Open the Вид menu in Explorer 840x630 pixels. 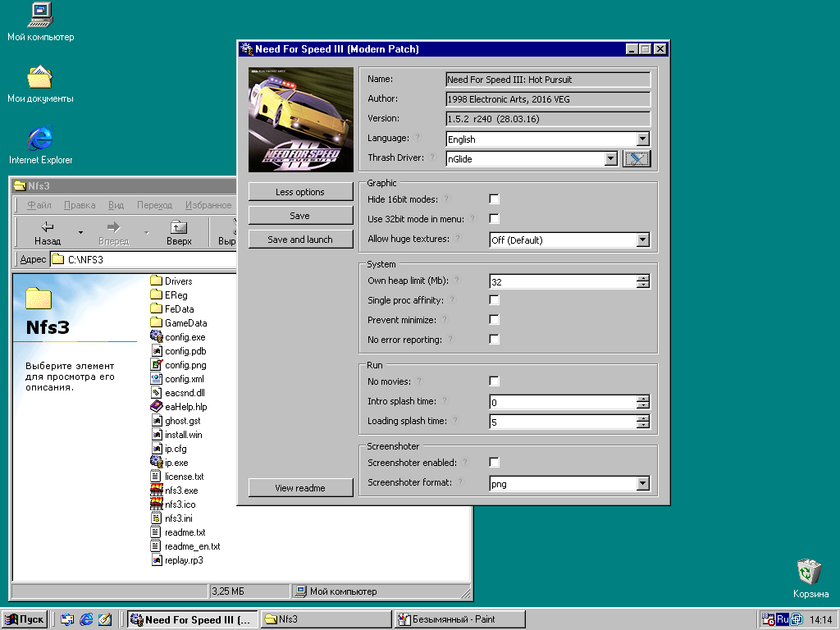(x=116, y=205)
